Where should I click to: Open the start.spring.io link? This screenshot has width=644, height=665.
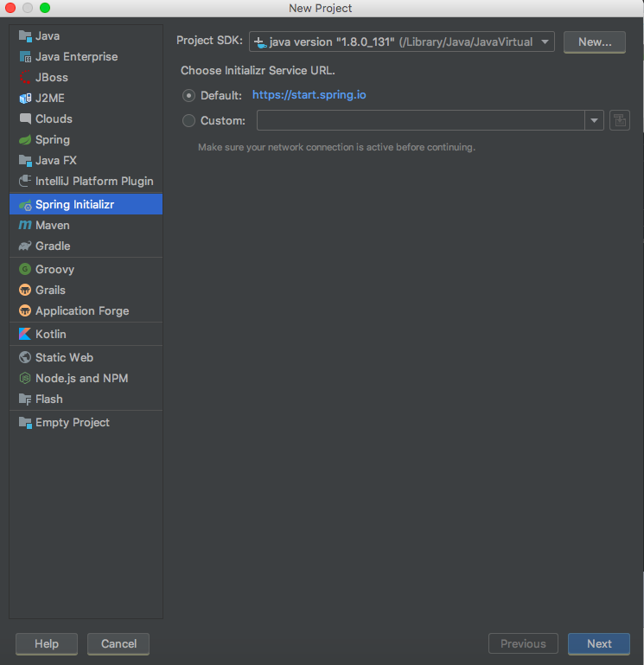[309, 95]
